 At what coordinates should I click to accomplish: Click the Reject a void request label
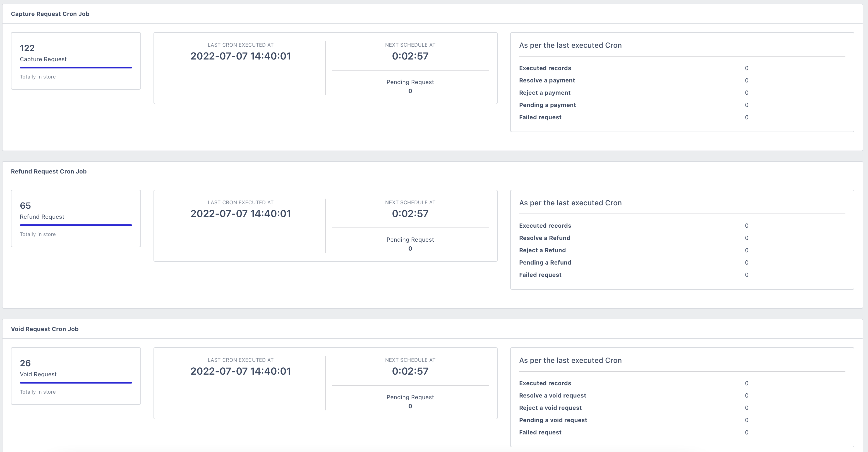[x=550, y=408]
